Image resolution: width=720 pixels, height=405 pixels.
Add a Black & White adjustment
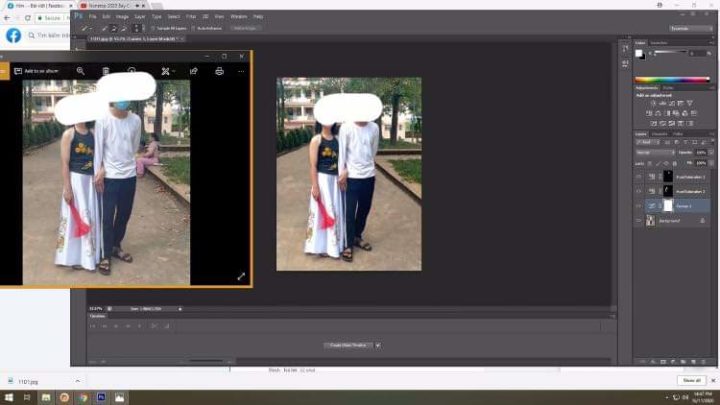pyautogui.click(x=667, y=113)
